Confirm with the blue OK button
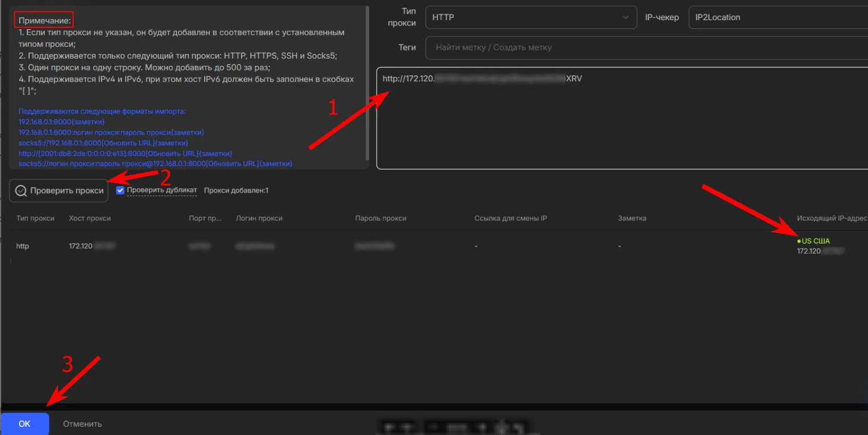868x435 pixels. [24, 424]
